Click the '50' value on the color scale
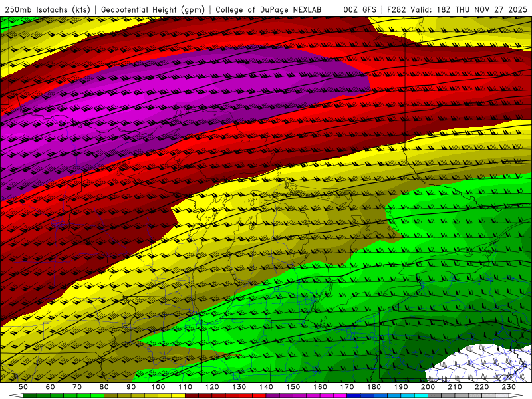The width and height of the screenshot is (532, 399). pos(23,387)
